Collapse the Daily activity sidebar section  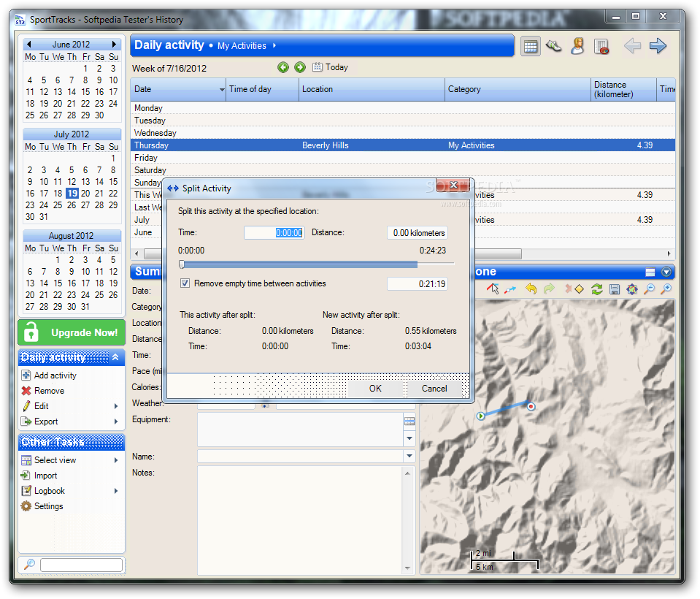[x=115, y=357]
